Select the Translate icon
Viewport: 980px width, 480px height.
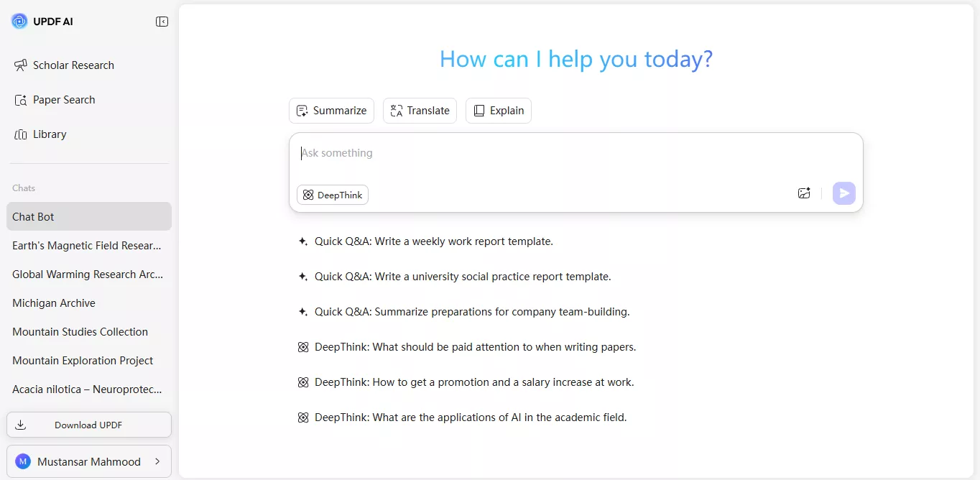(396, 110)
